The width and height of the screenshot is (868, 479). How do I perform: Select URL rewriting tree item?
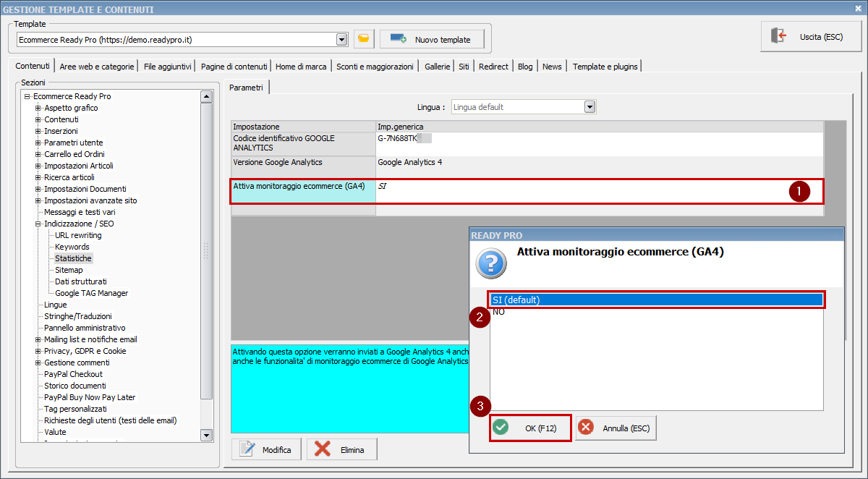(78, 235)
